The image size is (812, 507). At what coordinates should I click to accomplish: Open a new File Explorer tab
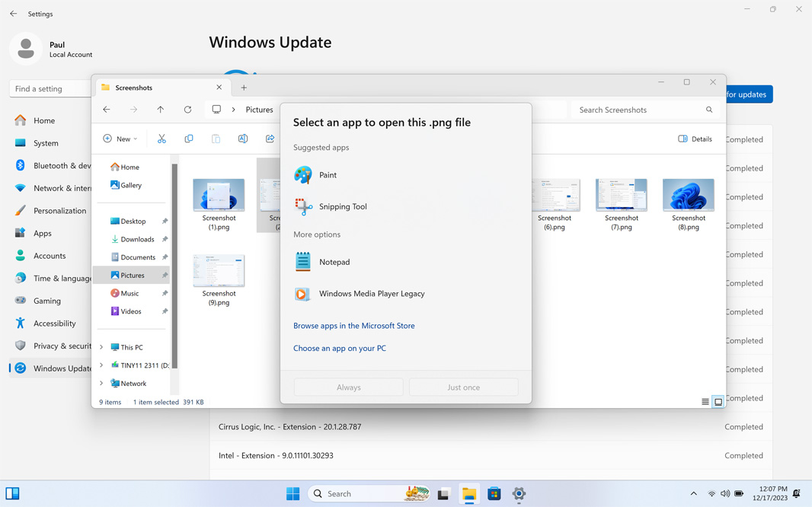(x=244, y=88)
